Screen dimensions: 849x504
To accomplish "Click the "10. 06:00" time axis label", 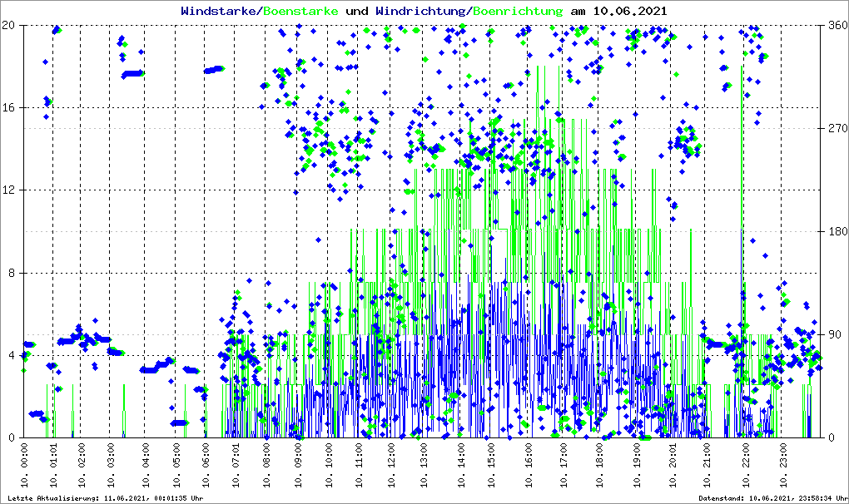I will [x=206, y=466].
